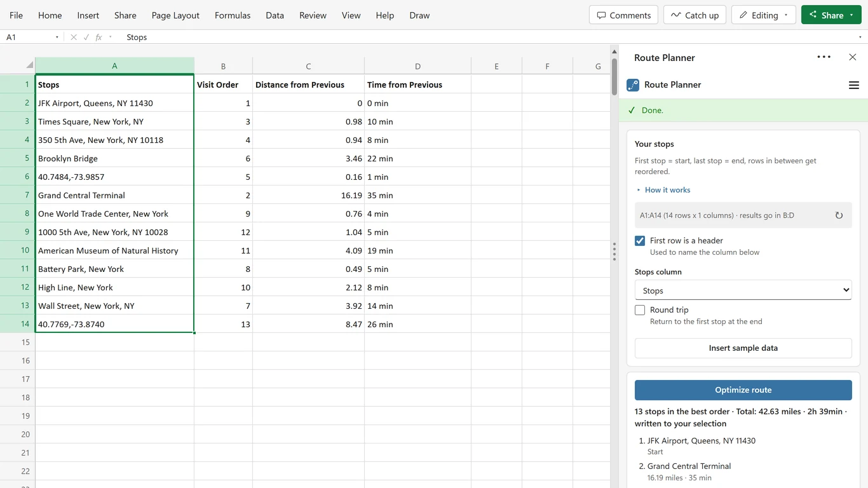Screen dimensions: 868x488
Task: Uncheck First row is a header
Action: coord(640,241)
